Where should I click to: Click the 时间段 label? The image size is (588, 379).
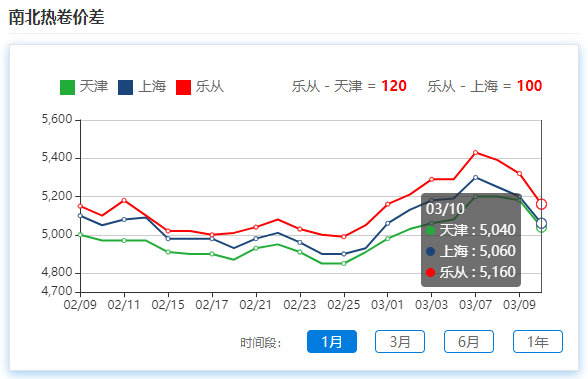pyautogui.click(x=261, y=342)
